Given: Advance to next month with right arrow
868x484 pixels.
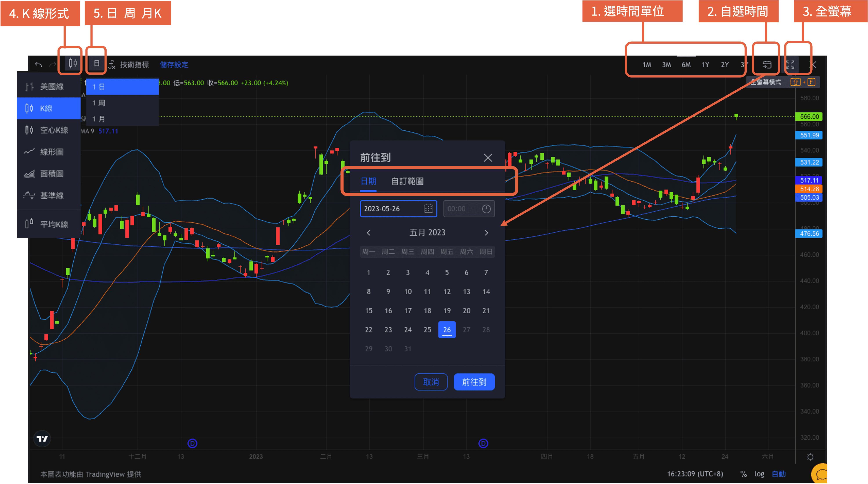Looking at the screenshot, I should point(486,232).
